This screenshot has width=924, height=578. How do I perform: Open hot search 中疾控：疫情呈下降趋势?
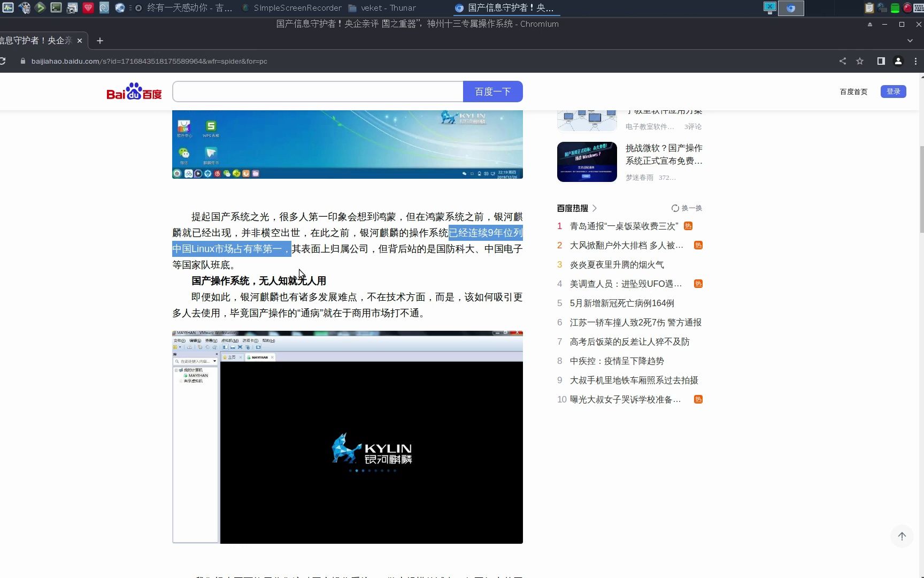617,361
